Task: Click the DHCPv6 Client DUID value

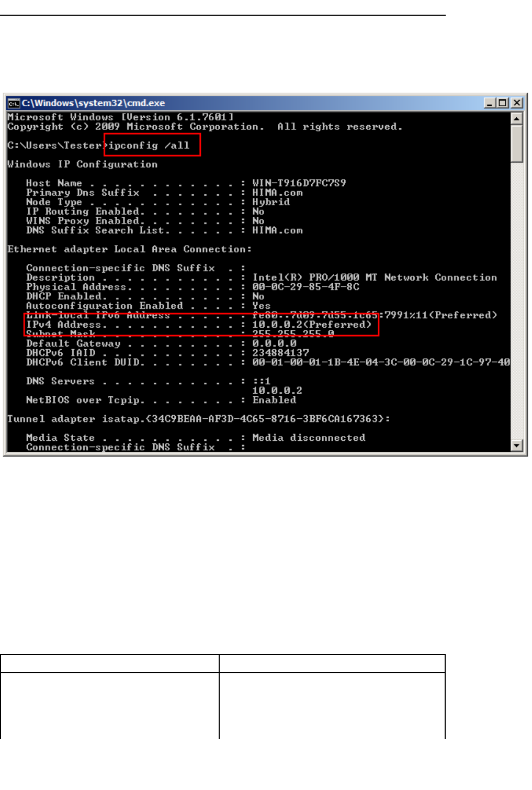Action: (381, 362)
